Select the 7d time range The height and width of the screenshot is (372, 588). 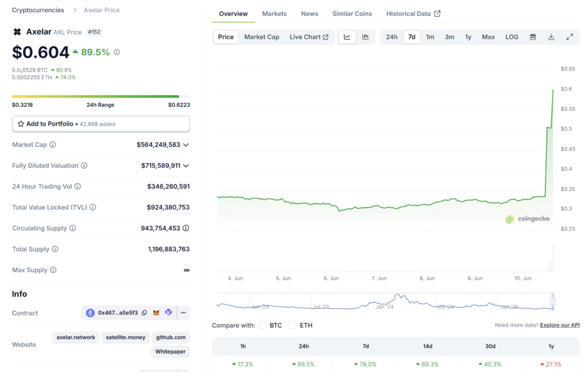tap(411, 37)
